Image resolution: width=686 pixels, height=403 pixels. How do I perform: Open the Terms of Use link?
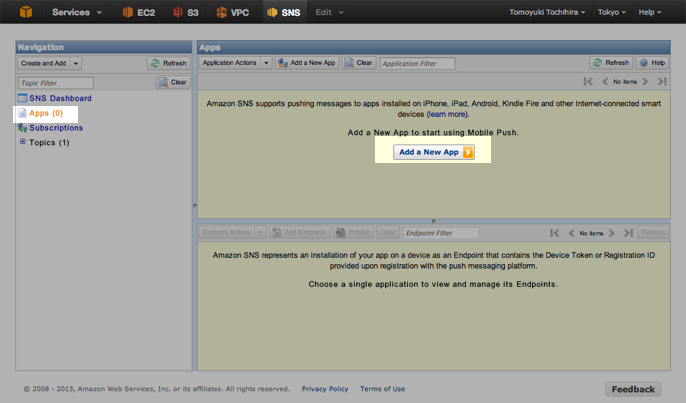382,389
